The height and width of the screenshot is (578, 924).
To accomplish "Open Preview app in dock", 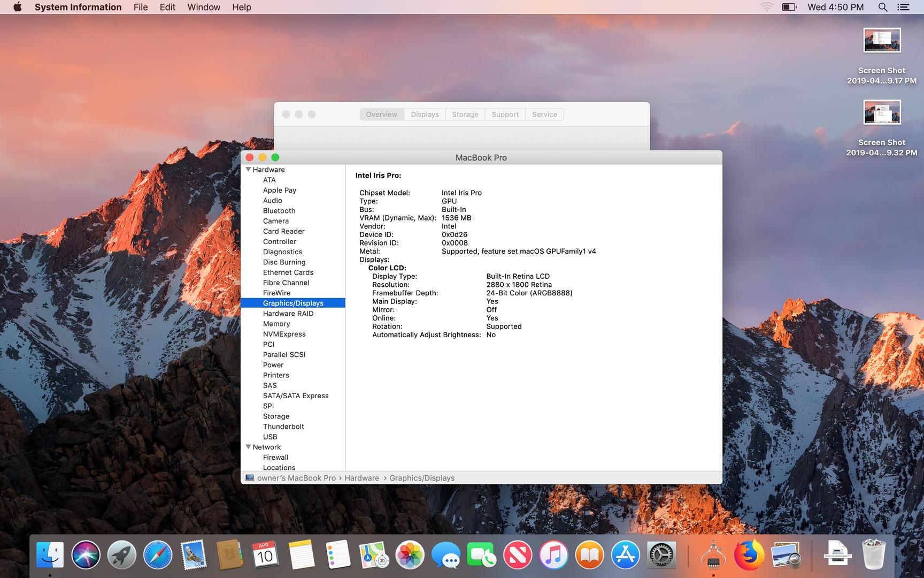I will click(x=786, y=554).
